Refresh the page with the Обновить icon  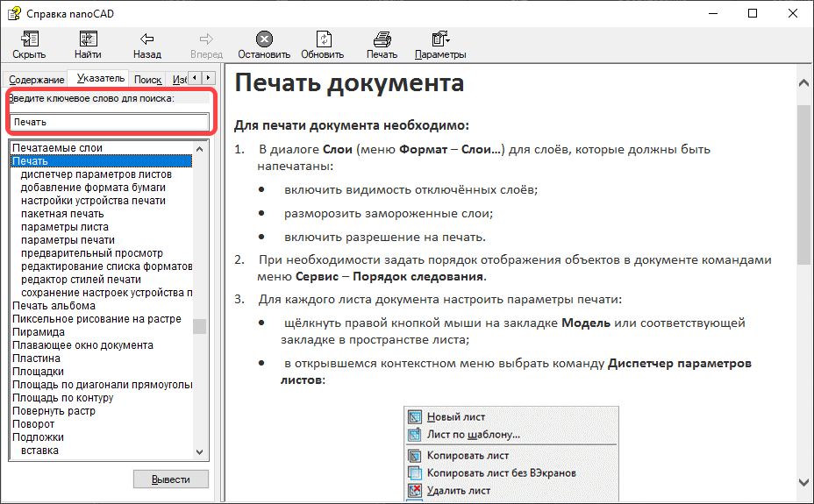(323, 39)
